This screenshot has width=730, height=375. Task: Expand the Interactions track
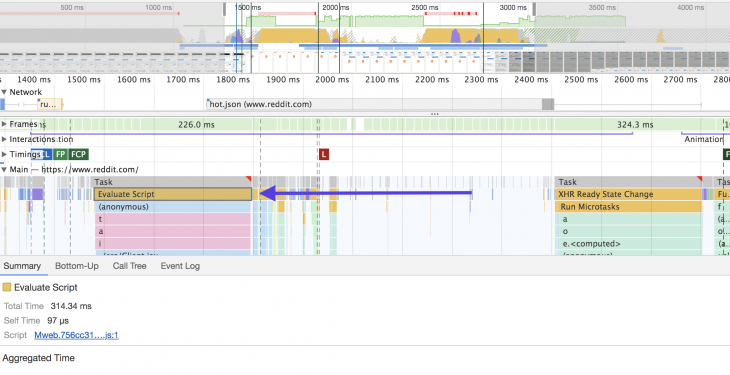point(4,139)
